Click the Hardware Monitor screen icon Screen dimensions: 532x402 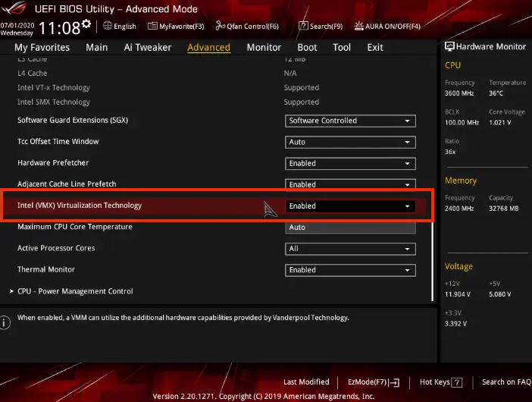click(x=449, y=46)
